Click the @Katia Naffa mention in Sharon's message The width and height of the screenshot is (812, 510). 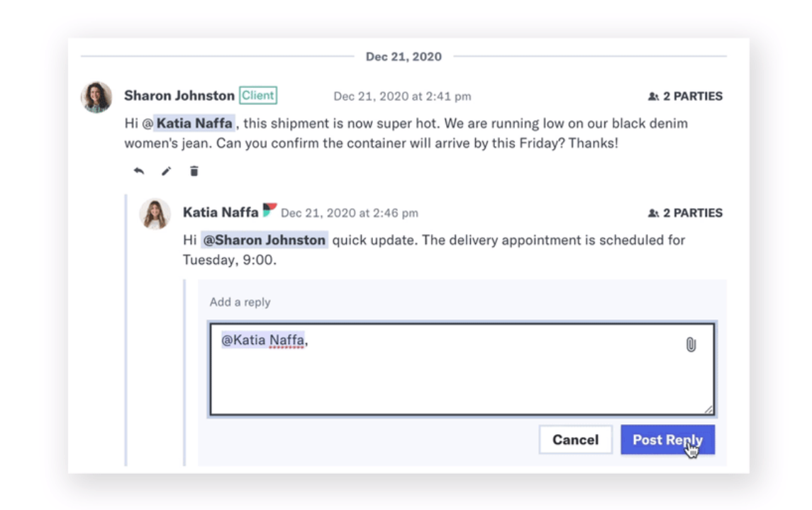pos(189,123)
